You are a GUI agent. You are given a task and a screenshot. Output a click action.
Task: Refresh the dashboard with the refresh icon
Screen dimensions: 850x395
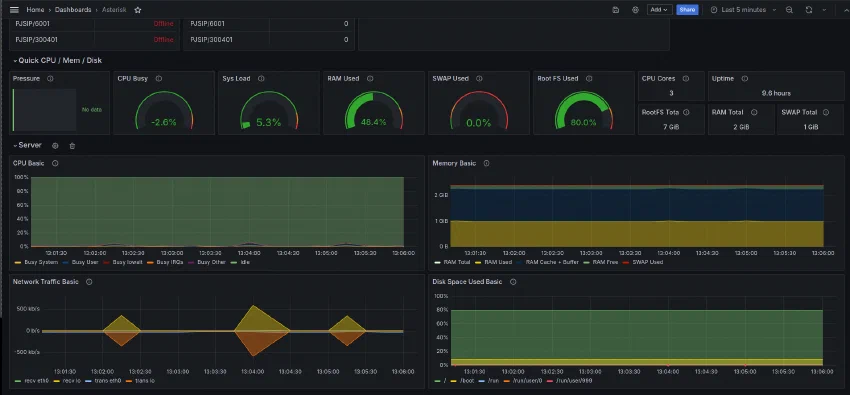coord(809,10)
